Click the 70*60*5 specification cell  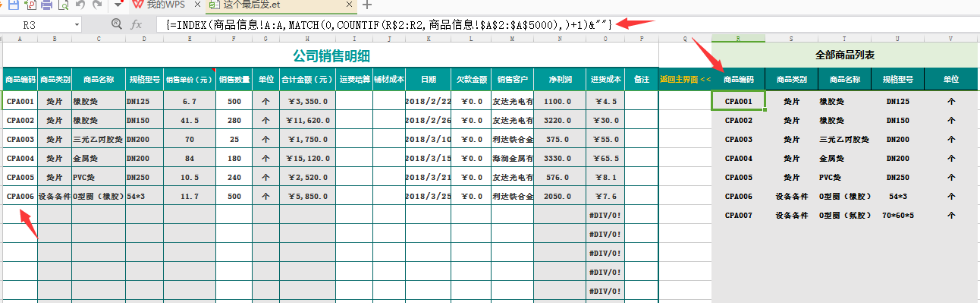898,215
